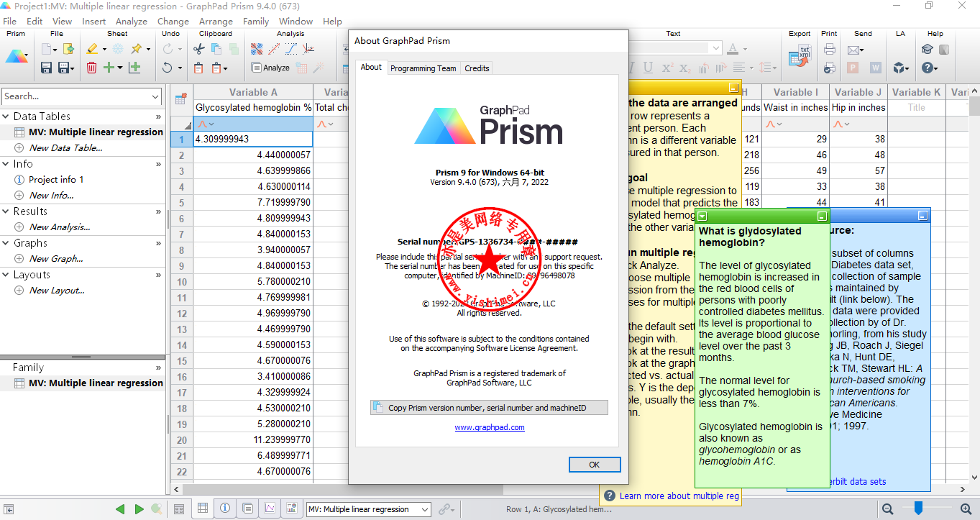Open the Insert menu

coord(93,22)
